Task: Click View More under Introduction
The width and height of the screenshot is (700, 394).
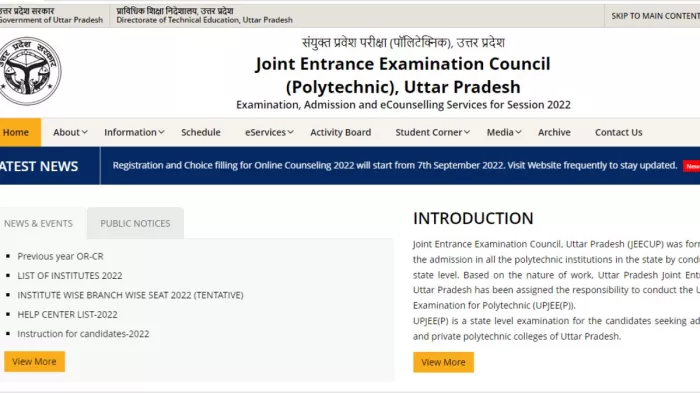Action: tap(443, 362)
